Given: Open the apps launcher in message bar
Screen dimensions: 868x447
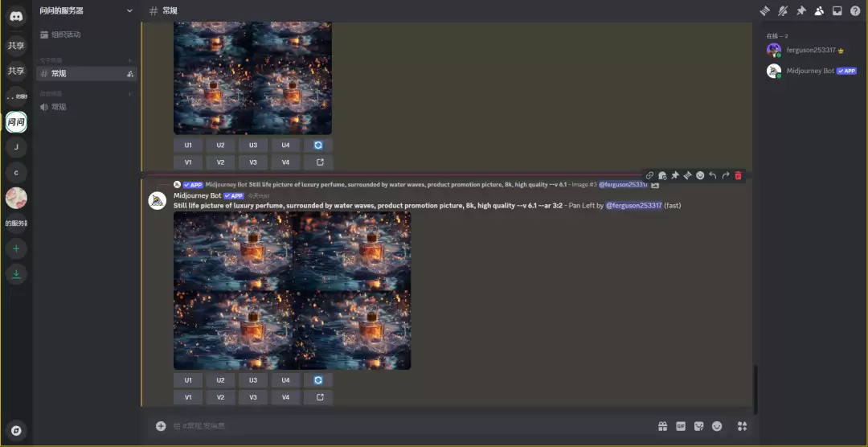Looking at the screenshot, I should (742, 426).
